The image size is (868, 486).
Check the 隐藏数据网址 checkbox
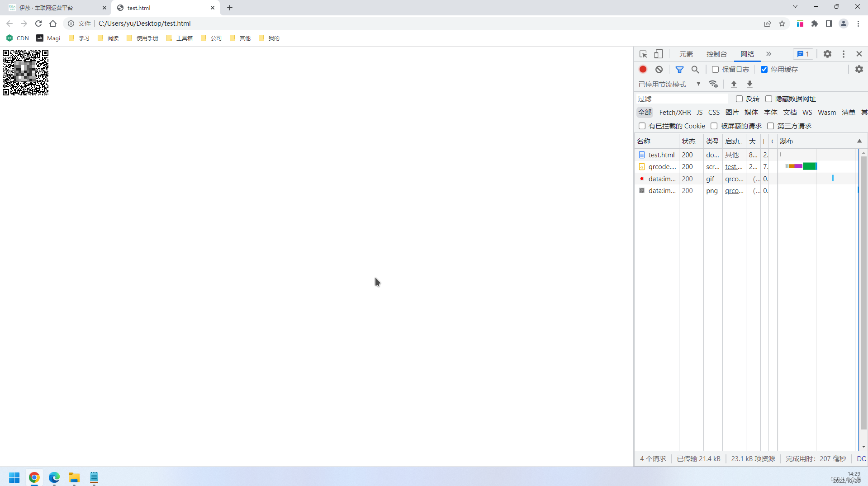tap(768, 99)
